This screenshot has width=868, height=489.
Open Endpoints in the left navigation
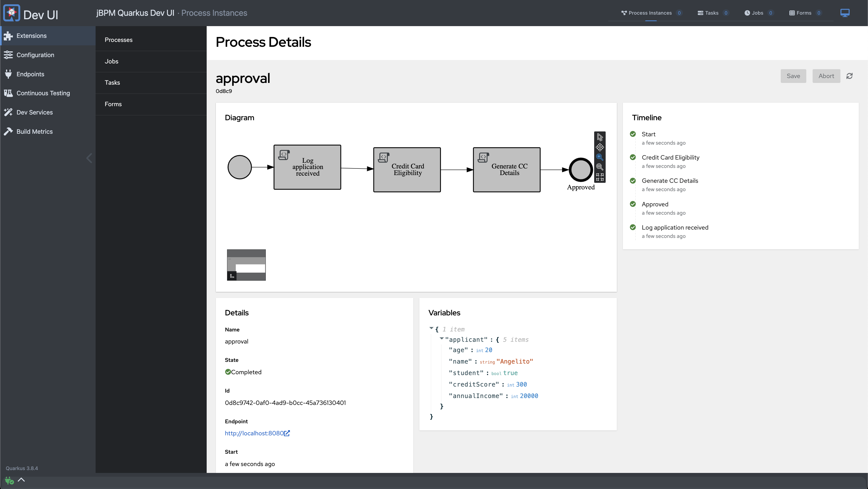[x=48, y=74]
